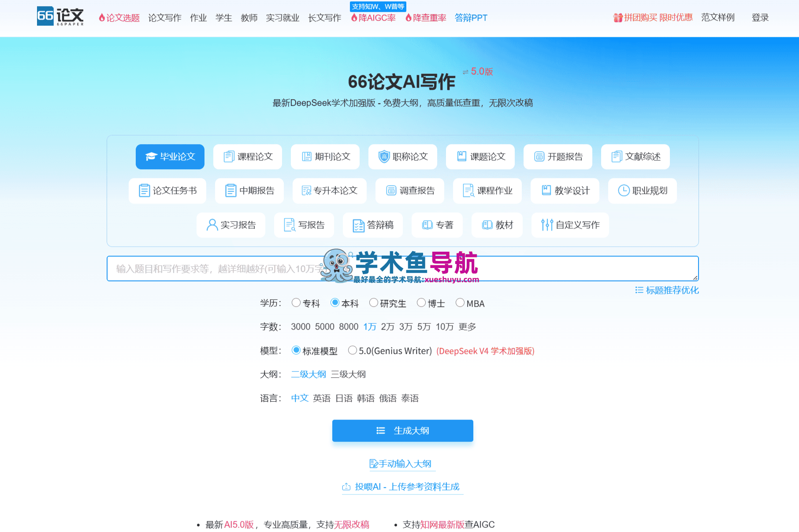
Task: Click the 期刊论文 journal icon
Action: coord(307,156)
